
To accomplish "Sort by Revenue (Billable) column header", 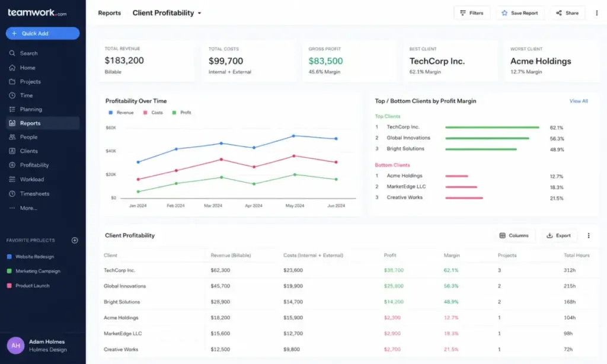I will click(x=231, y=255).
